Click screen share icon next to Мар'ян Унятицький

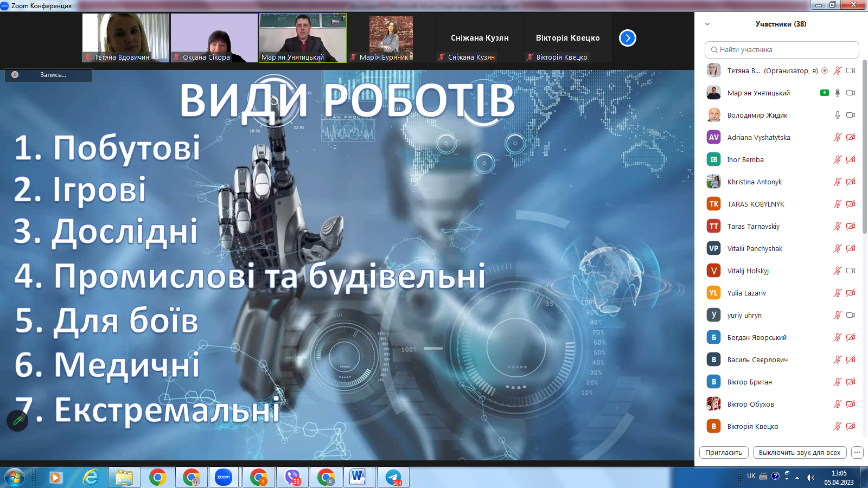(x=824, y=93)
